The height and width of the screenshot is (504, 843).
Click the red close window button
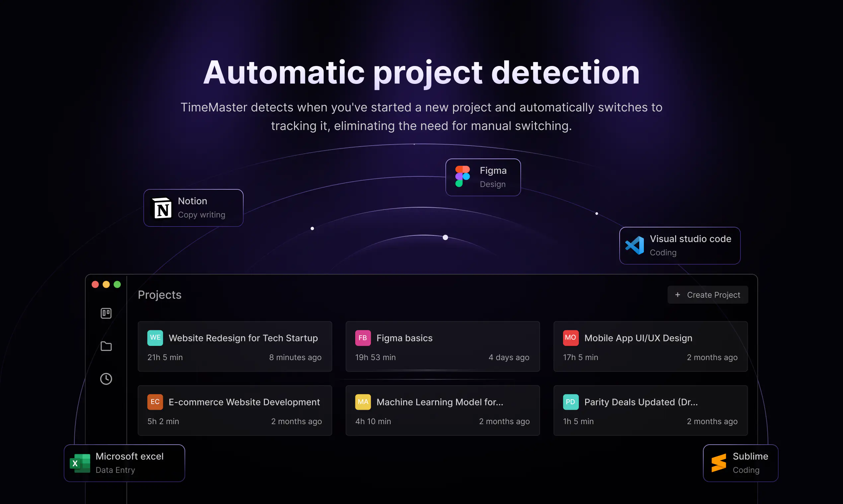coord(95,284)
